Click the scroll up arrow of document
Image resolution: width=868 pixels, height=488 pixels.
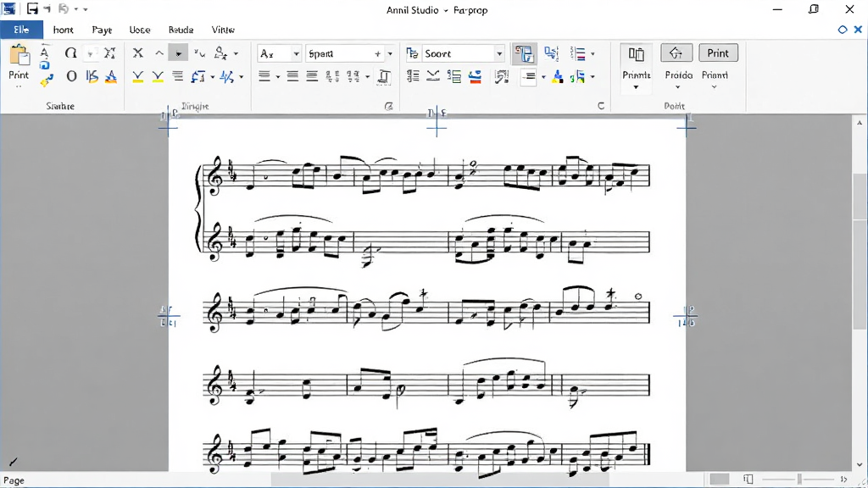(860, 122)
